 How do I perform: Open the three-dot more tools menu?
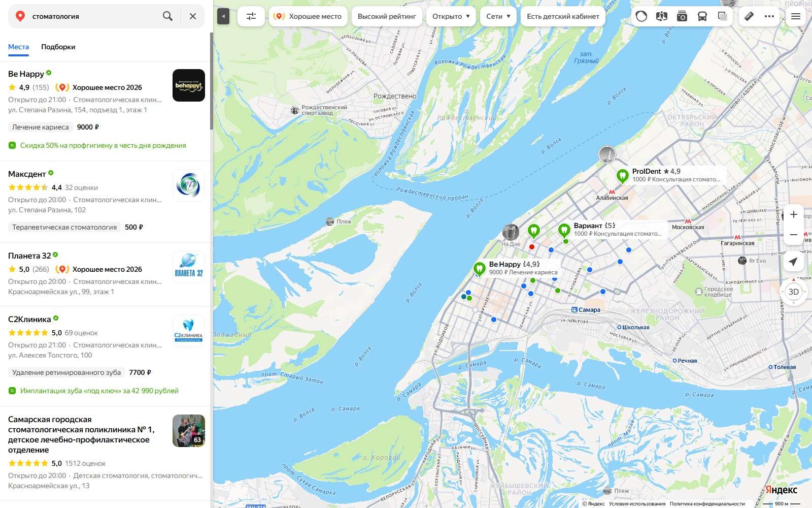pos(769,16)
